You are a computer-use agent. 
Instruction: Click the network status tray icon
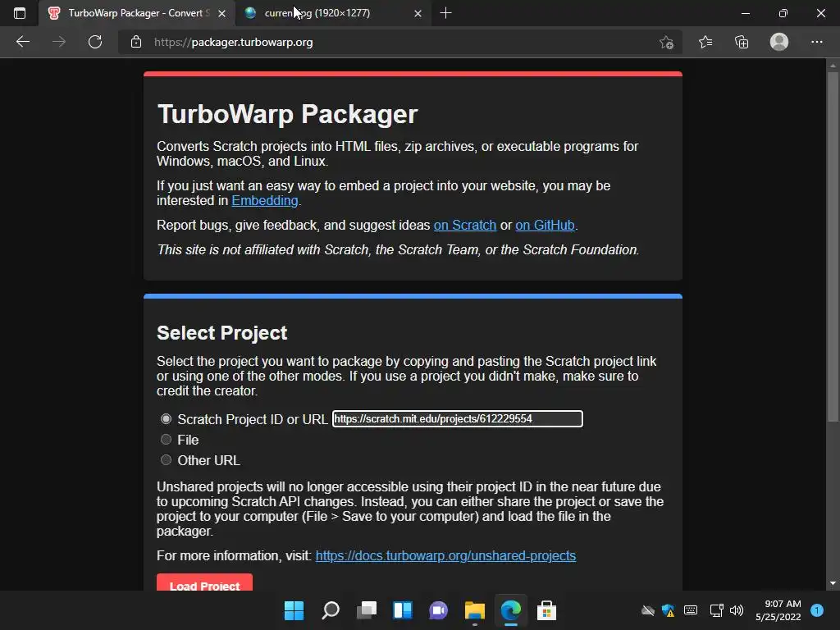coord(716,610)
